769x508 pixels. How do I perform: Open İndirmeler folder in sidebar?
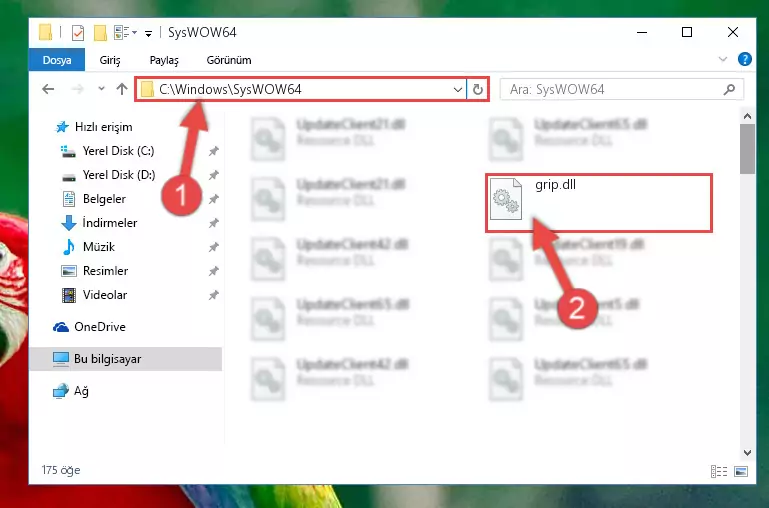(109, 223)
